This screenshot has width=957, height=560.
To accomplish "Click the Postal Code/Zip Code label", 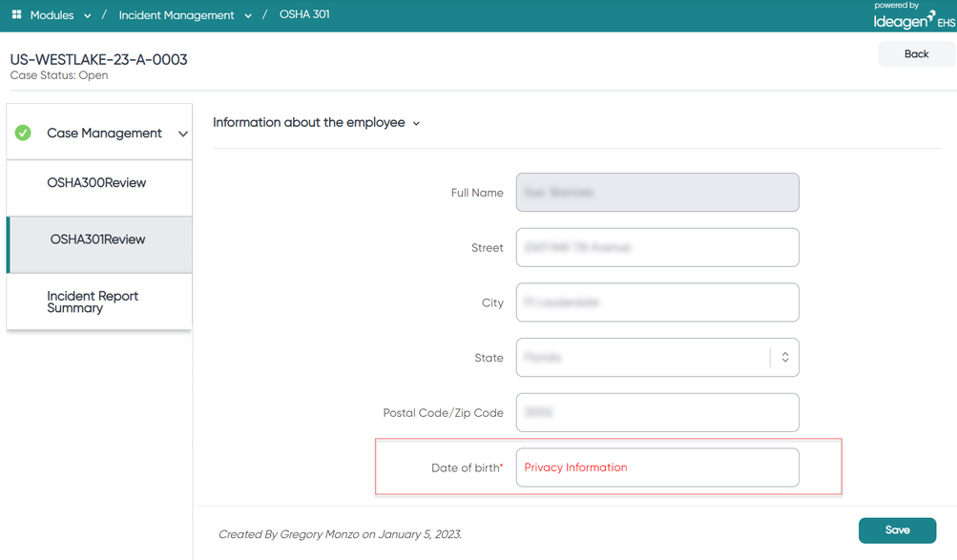I will (443, 413).
